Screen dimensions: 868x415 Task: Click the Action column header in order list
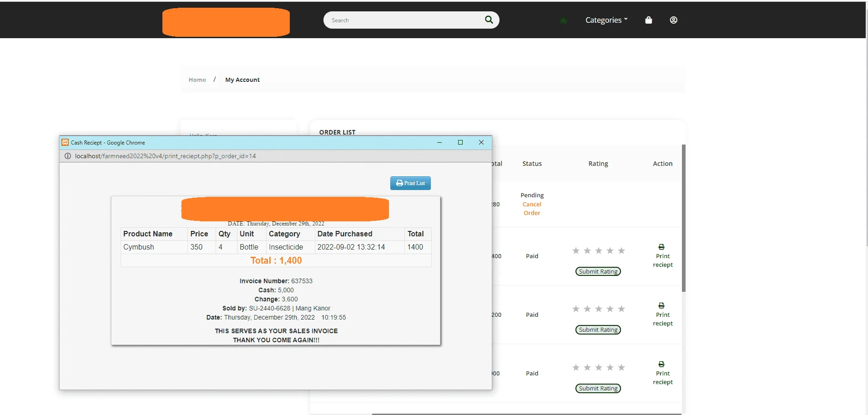(663, 164)
